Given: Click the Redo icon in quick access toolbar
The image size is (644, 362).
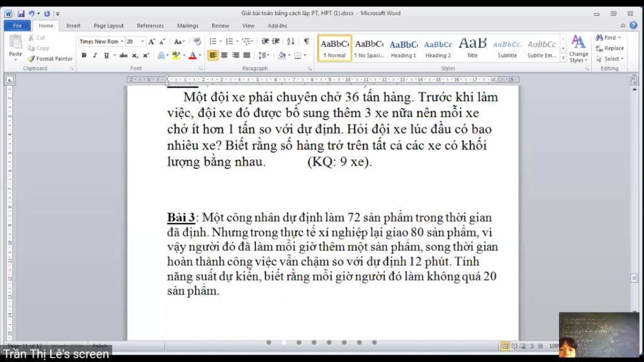Looking at the screenshot, I should click(47, 14).
